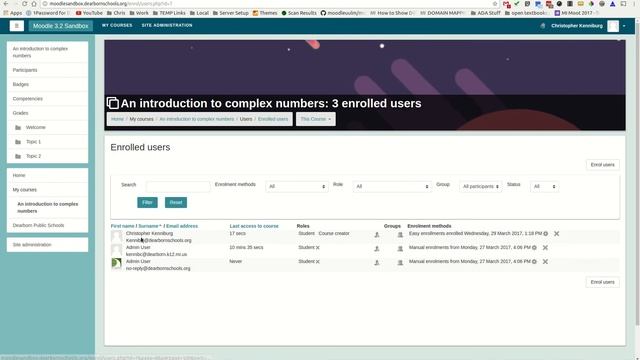Open the Apps bookmarks shortcut
The width and height of the screenshot is (640, 360).
coord(13,13)
